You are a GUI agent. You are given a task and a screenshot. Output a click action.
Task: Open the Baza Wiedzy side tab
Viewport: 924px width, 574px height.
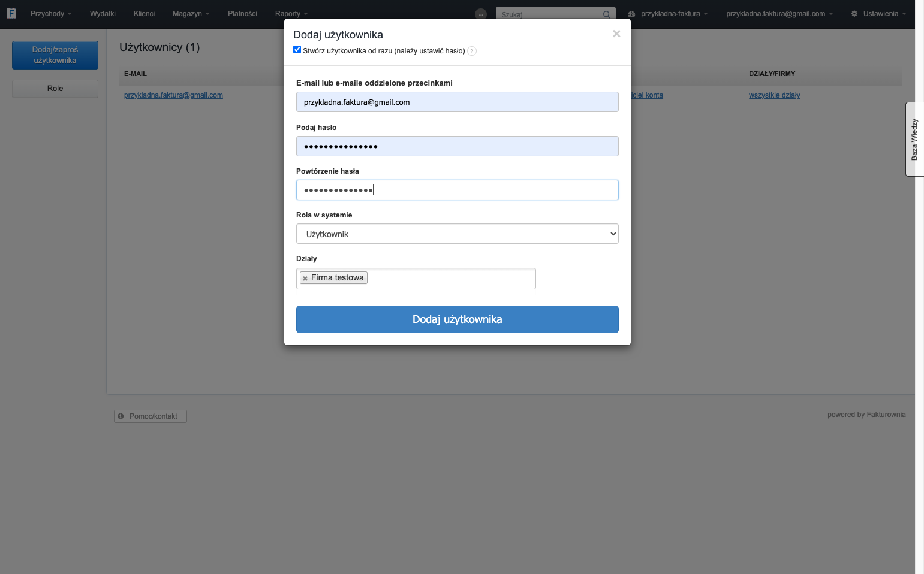914,139
